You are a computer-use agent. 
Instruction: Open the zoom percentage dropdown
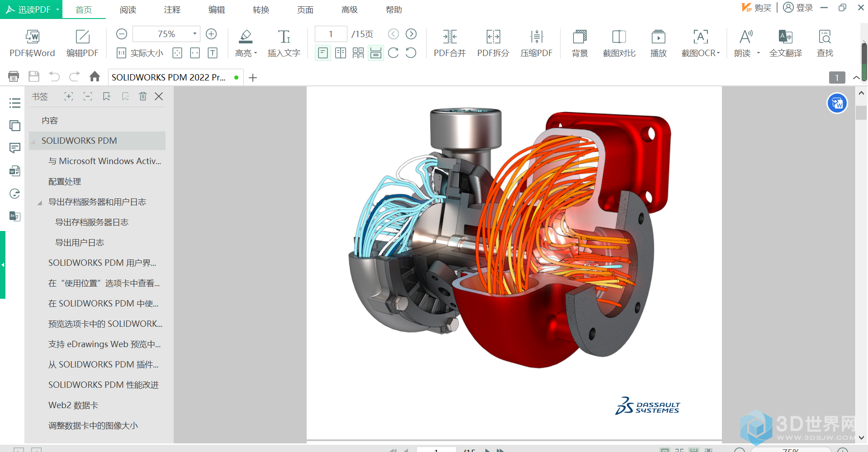point(194,34)
